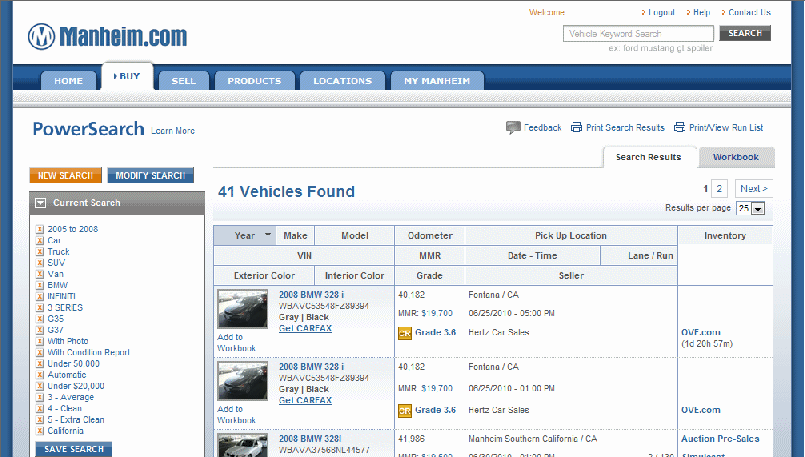The width and height of the screenshot is (805, 457).
Task: Remove the 'G37' filter via its X icon
Action: point(40,330)
